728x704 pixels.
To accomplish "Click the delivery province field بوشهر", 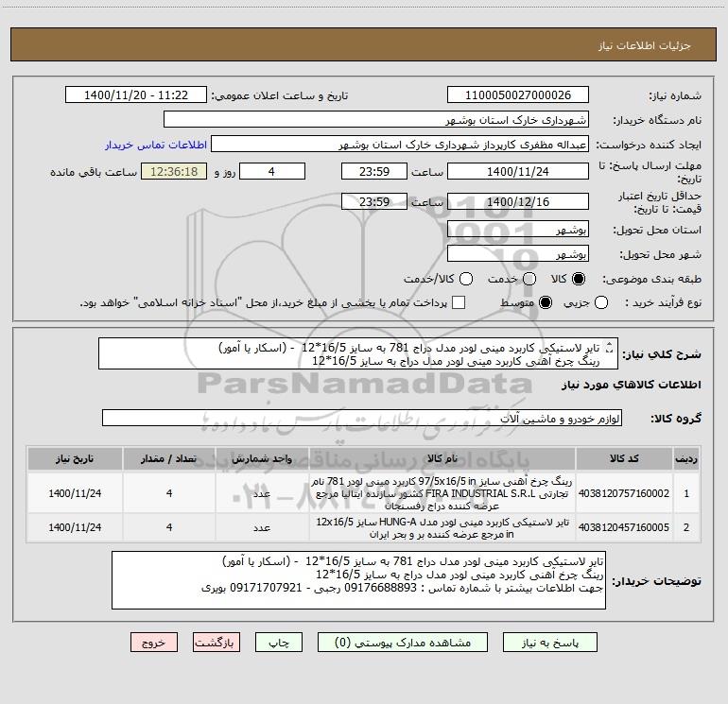I will pyautogui.click(x=518, y=230).
